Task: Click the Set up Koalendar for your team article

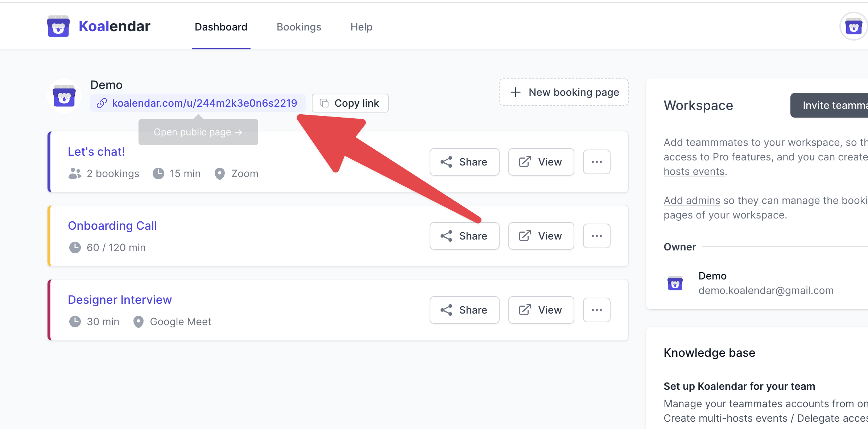Action: (x=739, y=386)
